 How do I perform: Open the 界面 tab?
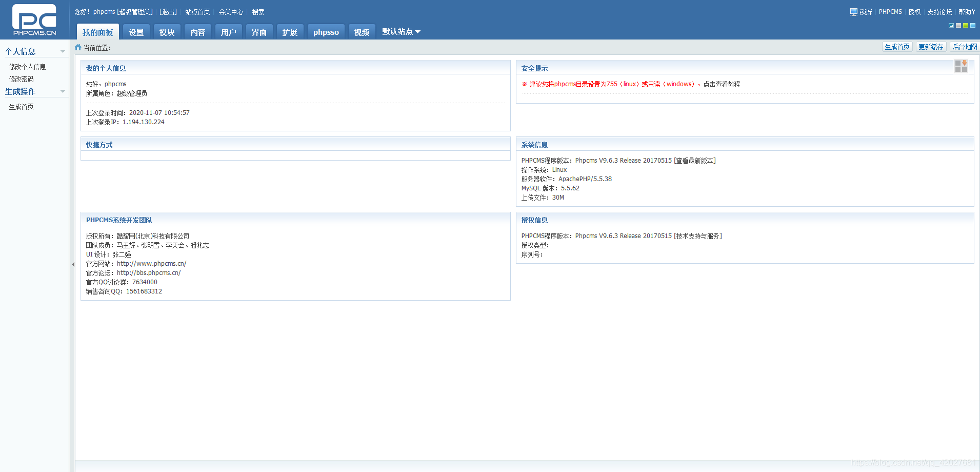pyautogui.click(x=259, y=32)
